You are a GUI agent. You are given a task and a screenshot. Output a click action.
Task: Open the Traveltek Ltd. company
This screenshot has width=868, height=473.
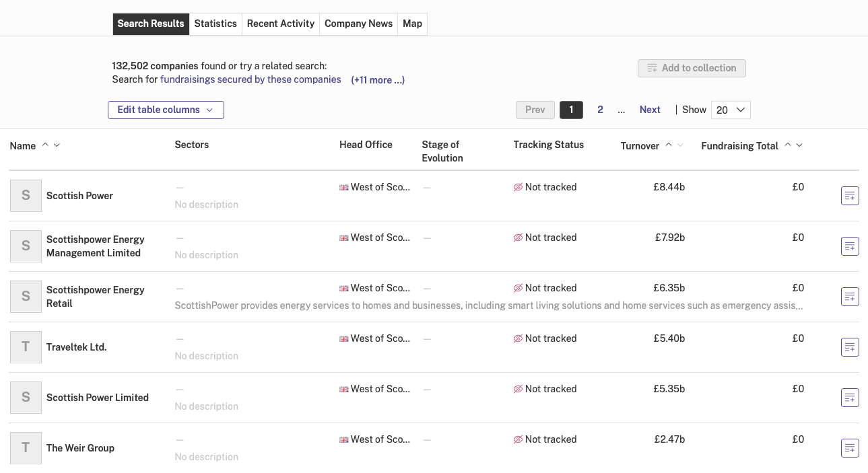(x=77, y=347)
